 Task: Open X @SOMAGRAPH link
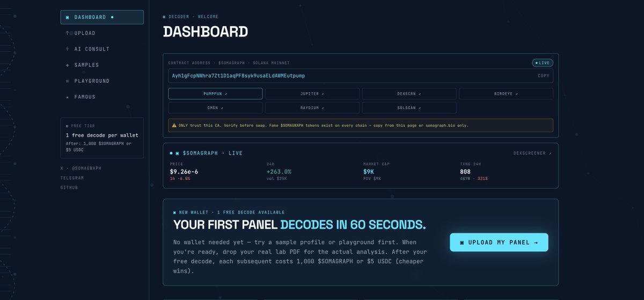[x=81, y=168]
